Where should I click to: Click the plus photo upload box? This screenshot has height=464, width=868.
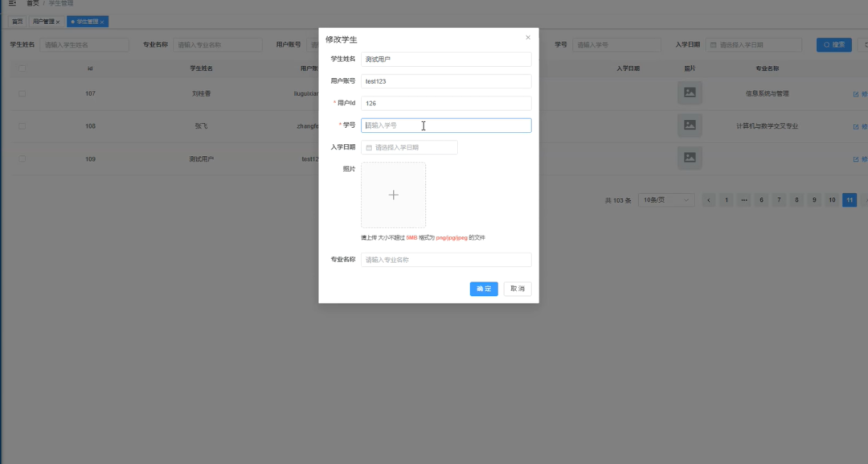[x=393, y=195]
